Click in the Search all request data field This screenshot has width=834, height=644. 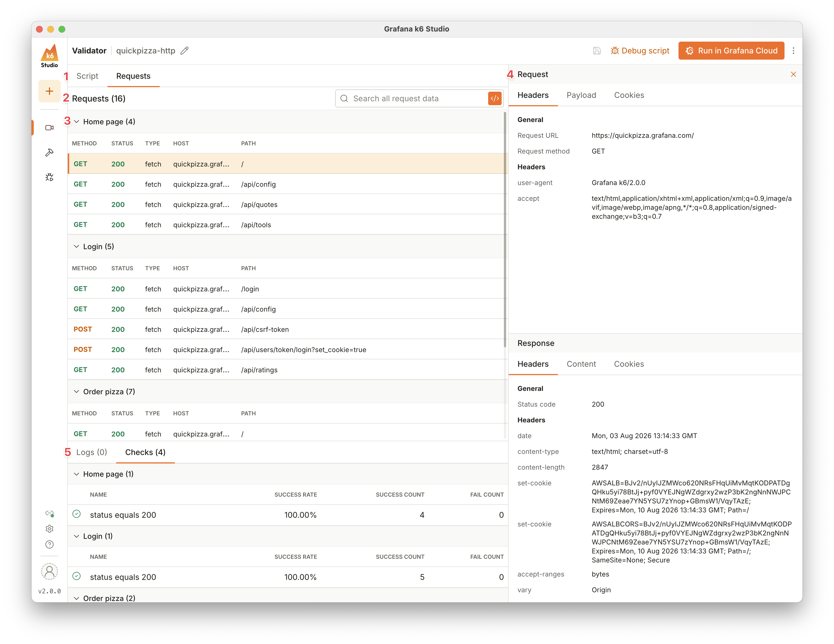coord(419,98)
